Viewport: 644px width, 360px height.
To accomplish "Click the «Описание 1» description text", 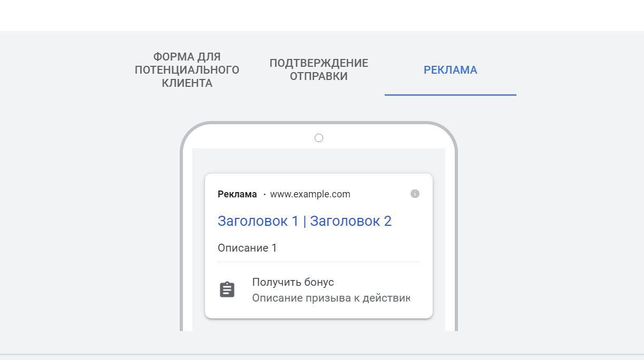I will 247,248.
